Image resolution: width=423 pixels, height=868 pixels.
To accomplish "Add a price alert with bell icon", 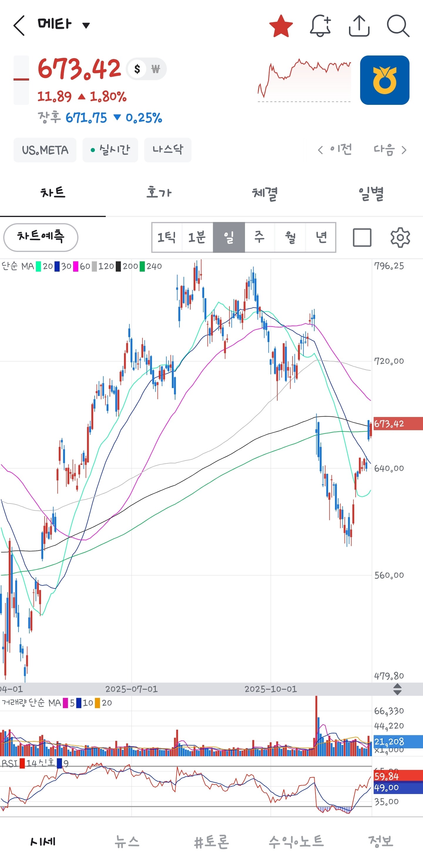I will coord(320,26).
